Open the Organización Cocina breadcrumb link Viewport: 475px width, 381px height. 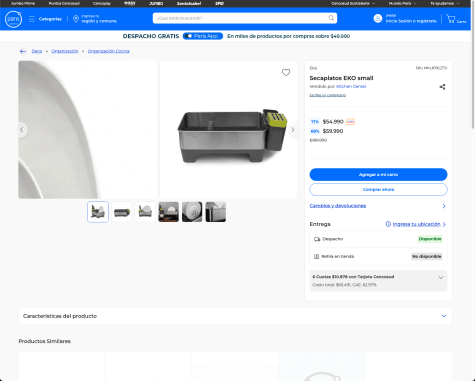tap(109, 51)
